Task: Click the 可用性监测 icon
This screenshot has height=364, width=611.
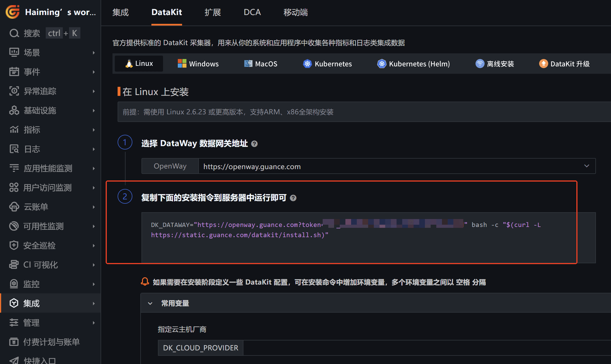Action: 14,226
